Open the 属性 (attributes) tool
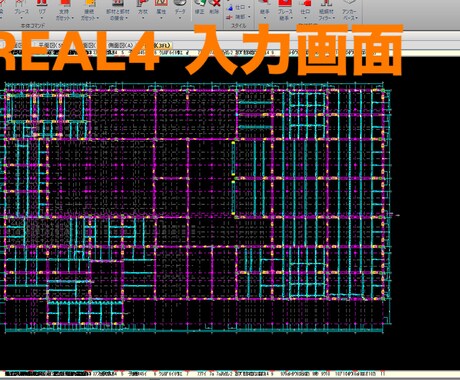The height and width of the screenshot is (380, 460). coord(161,7)
